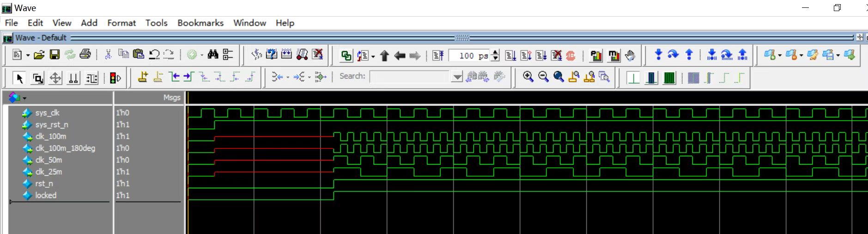Click the Find Next Transition icon

(x=188, y=77)
